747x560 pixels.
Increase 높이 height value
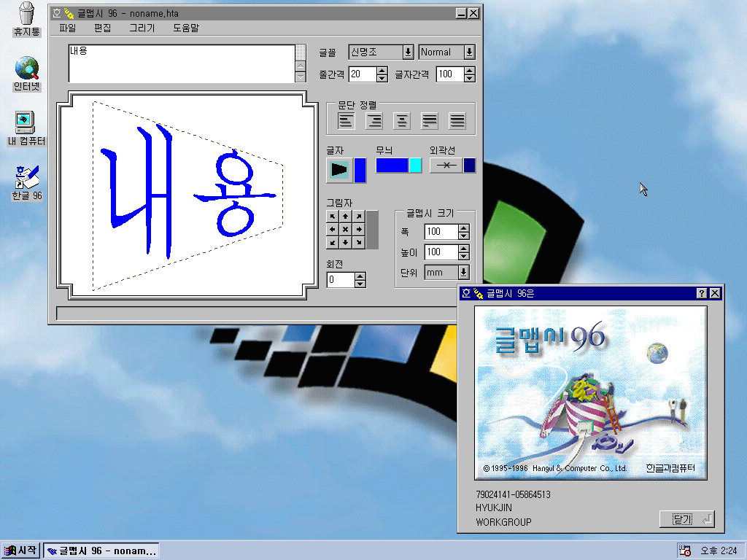pyautogui.click(x=464, y=248)
